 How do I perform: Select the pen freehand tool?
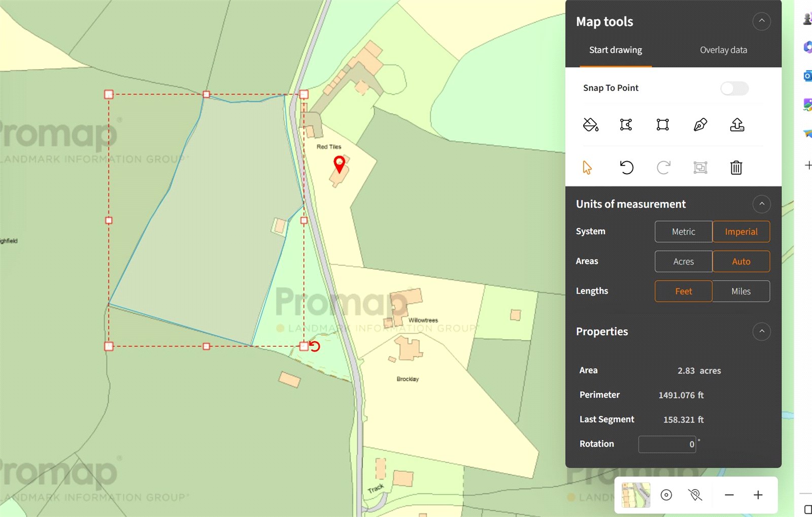700,124
